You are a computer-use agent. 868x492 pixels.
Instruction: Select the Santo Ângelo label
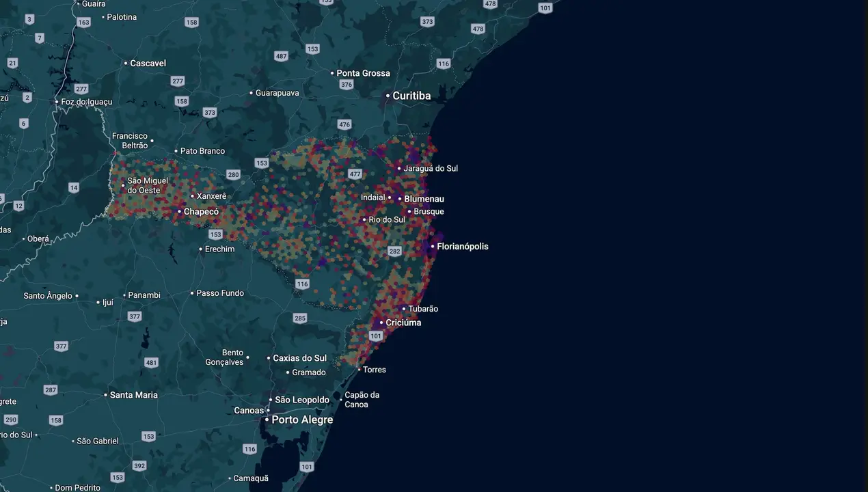[48, 296]
